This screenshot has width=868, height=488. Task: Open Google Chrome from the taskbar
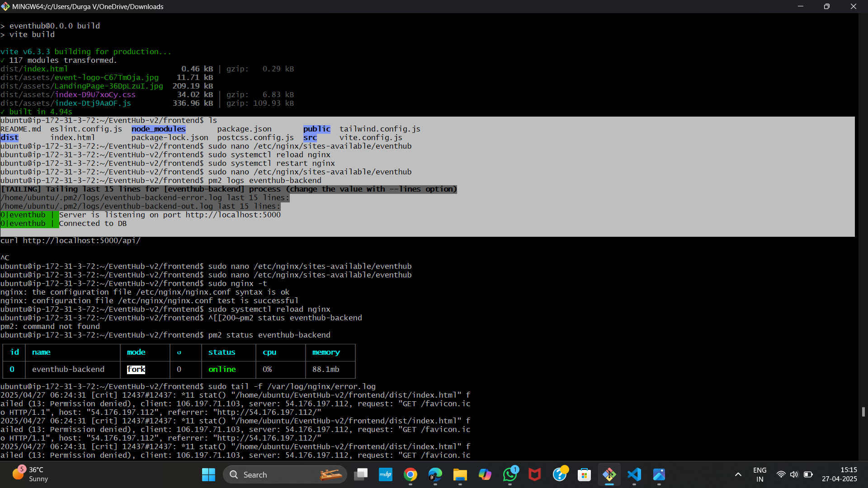[x=410, y=474]
